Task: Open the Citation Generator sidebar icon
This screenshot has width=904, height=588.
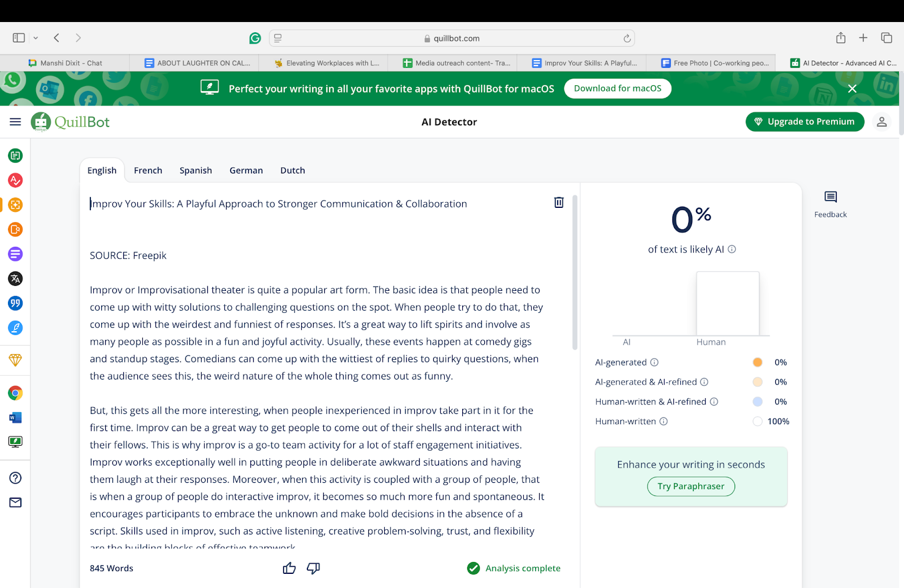Action: coord(15,303)
